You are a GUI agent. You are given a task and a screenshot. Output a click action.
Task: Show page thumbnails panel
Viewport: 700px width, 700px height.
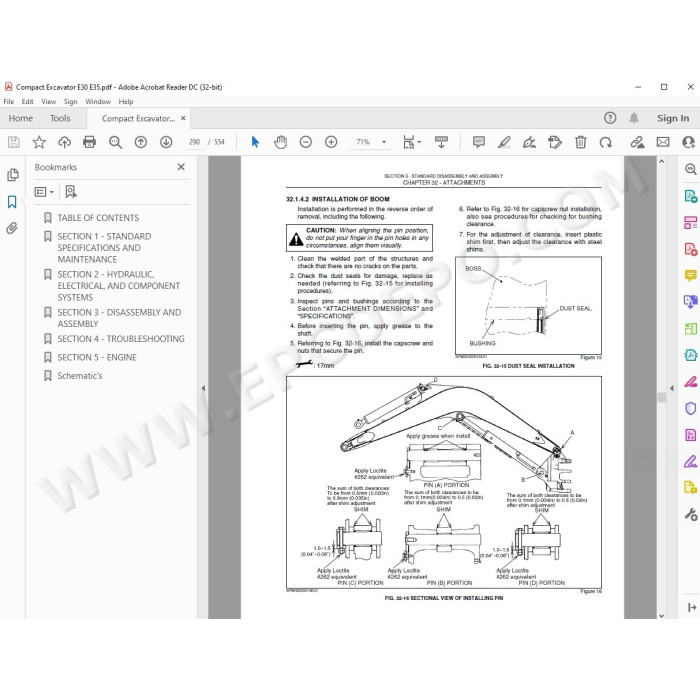coord(12,175)
